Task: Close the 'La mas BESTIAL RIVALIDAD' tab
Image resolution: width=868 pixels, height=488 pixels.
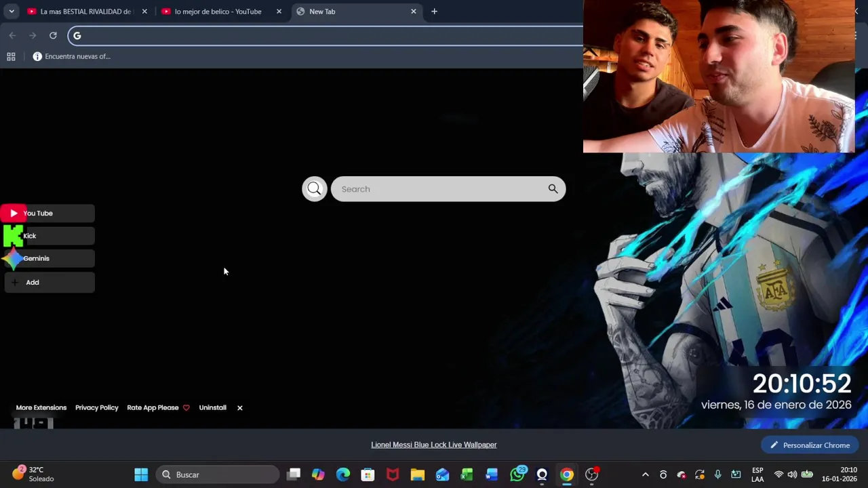Action: pos(144,12)
